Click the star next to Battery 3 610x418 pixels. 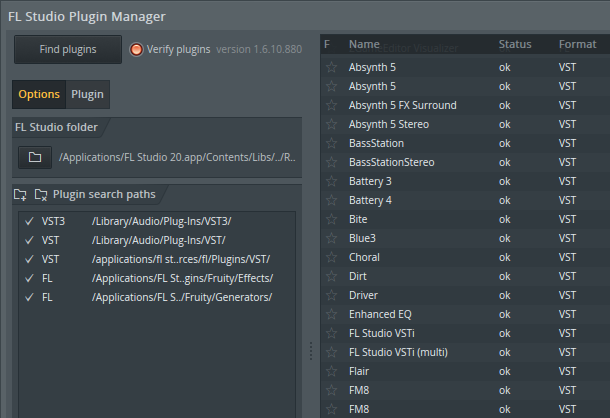tap(331, 182)
